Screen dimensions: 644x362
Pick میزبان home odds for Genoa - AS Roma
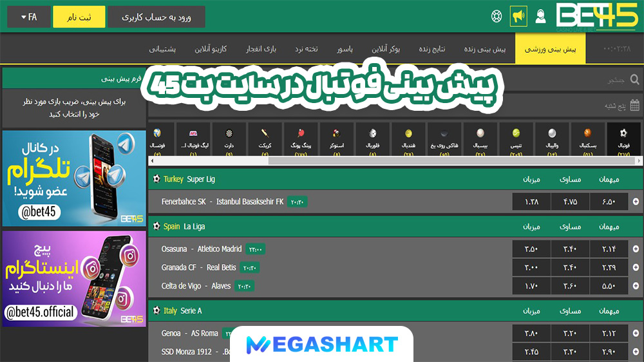(531, 333)
